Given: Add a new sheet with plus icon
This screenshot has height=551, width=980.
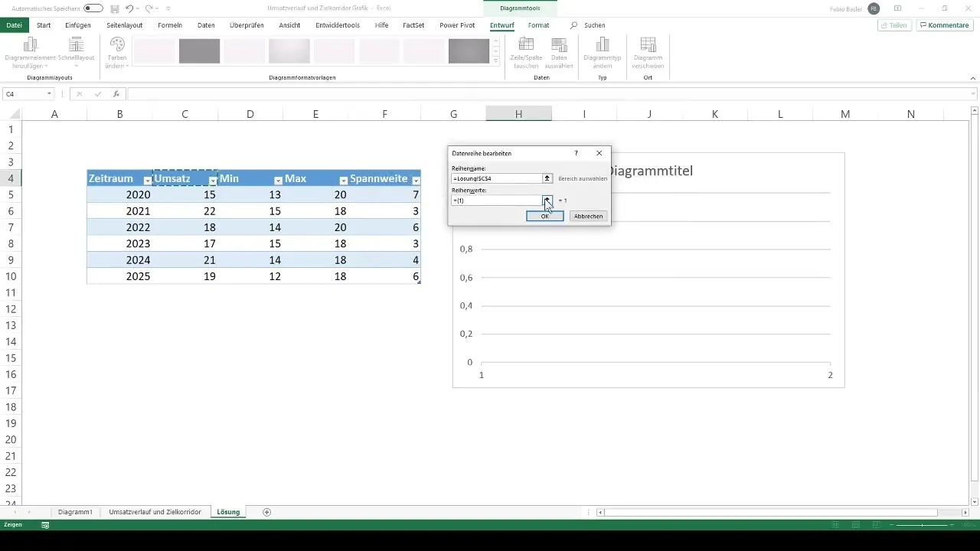Looking at the screenshot, I should tap(266, 512).
